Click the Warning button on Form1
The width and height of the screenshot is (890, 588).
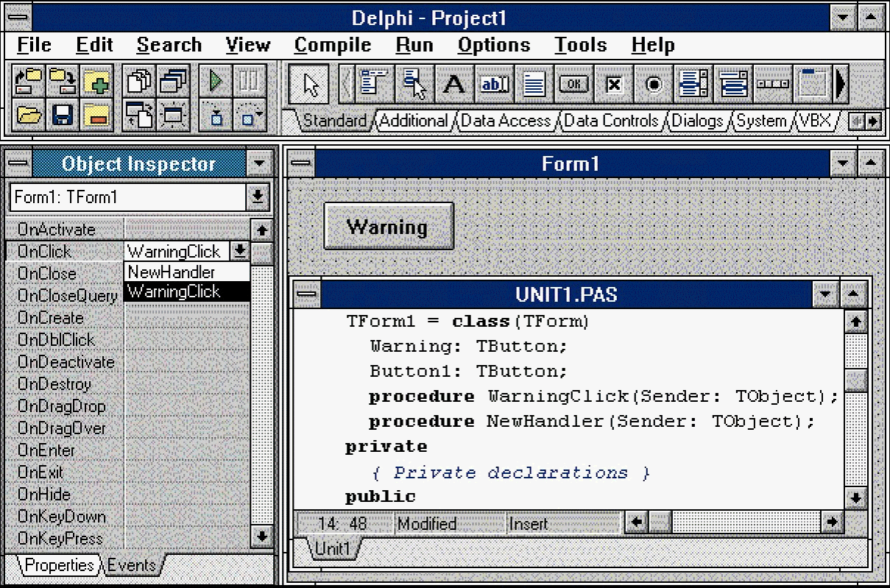coord(388,226)
